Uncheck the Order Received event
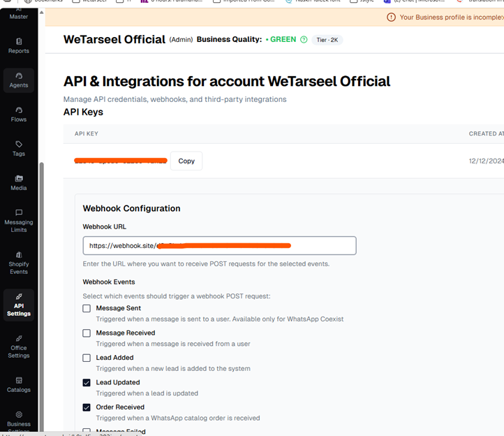The width and height of the screenshot is (504, 436). (87, 407)
